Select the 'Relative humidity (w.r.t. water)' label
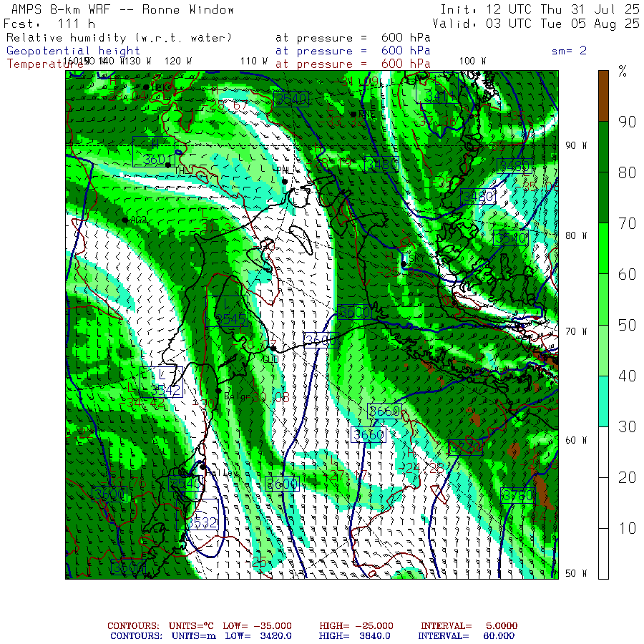The width and height of the screenshot is (644, 644). (x=119, y=38)
